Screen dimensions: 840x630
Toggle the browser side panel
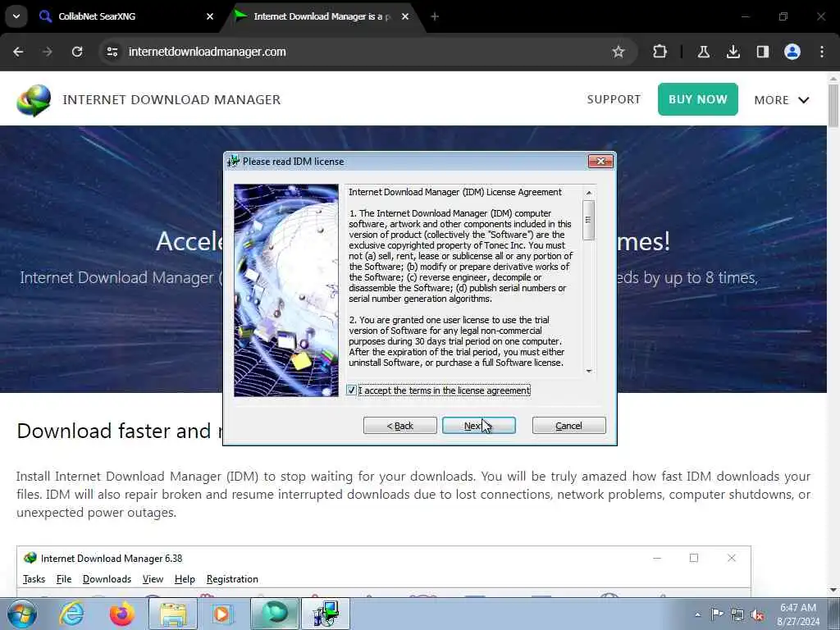763,52
